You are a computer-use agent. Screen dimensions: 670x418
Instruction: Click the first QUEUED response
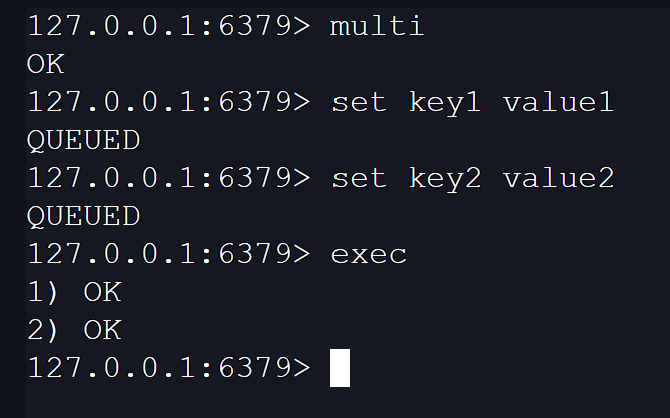(83, 140)
